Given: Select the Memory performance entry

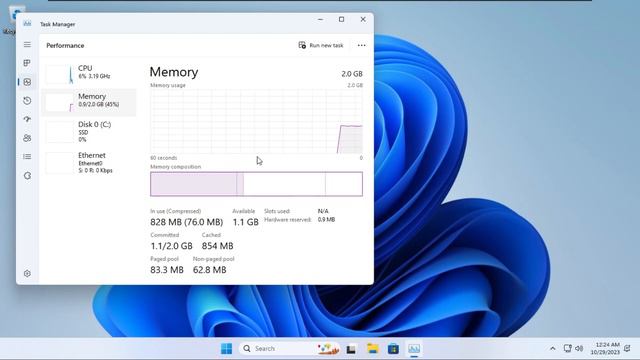Looking at the screenshot, I should point(89,102).
